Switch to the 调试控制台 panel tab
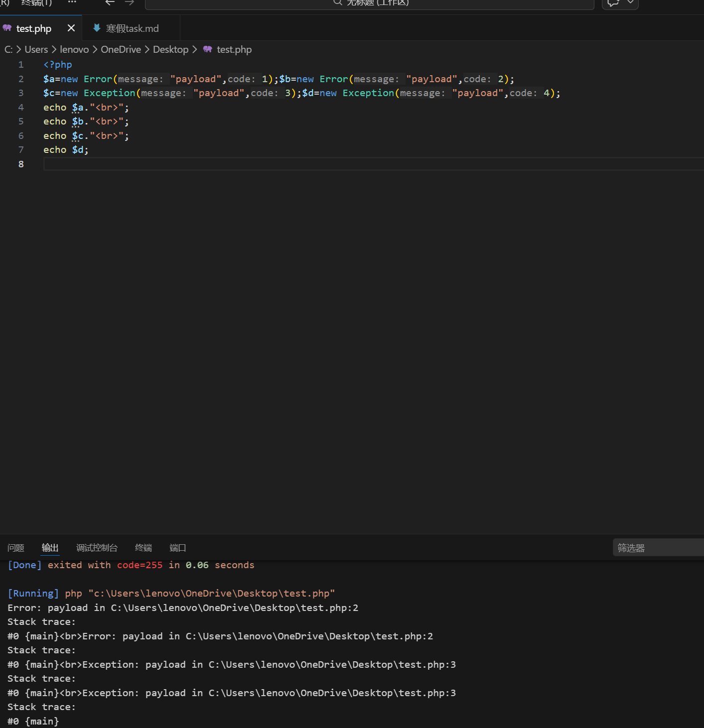The image size is (704, 728). tap(97, 548)
